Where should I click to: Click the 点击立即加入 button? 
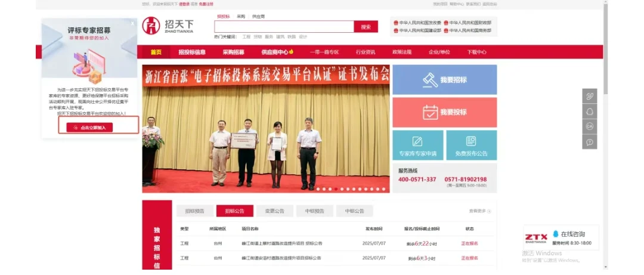[89, 128]
